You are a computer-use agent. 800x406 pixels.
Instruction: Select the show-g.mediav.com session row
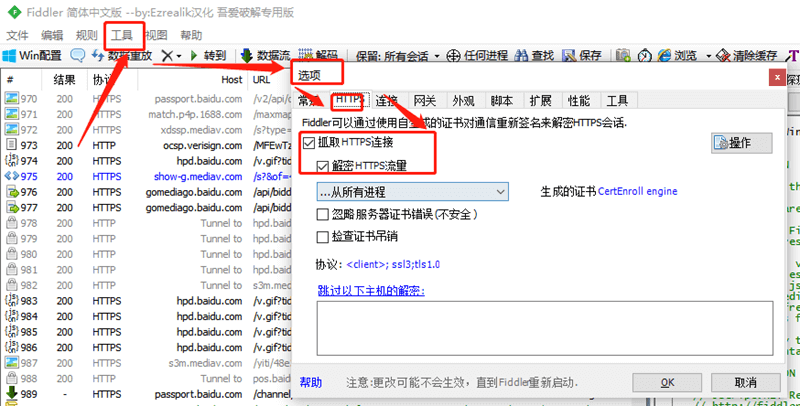(x=147, y=176)
